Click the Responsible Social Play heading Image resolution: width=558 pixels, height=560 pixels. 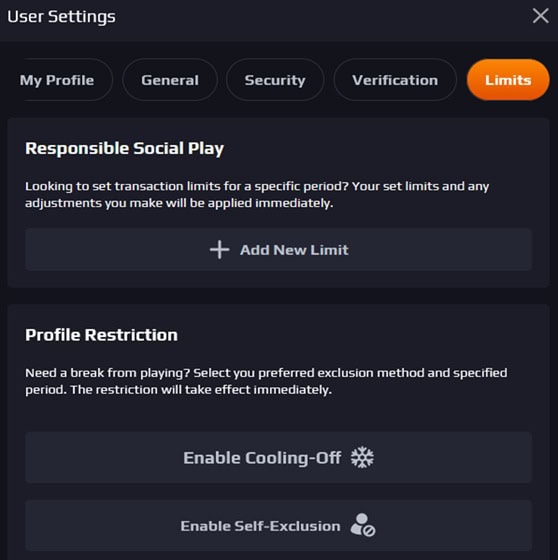click(124, 149)
